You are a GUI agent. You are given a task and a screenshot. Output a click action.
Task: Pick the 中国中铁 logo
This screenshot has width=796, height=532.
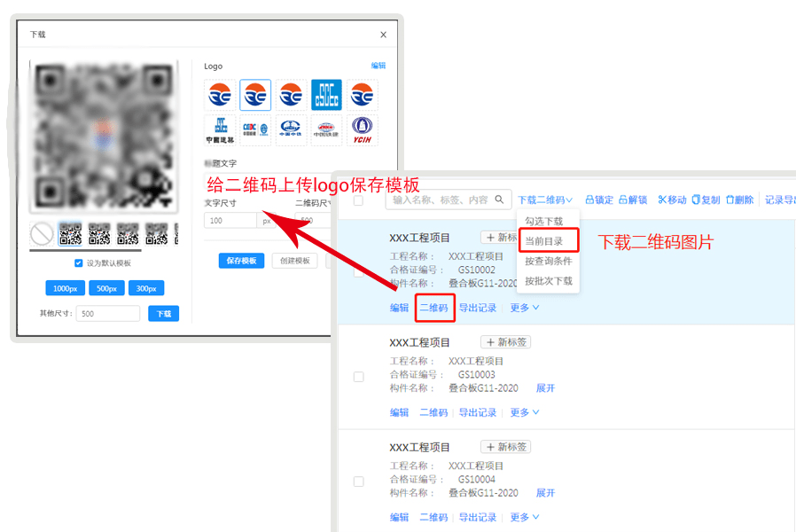coord(291,130)
